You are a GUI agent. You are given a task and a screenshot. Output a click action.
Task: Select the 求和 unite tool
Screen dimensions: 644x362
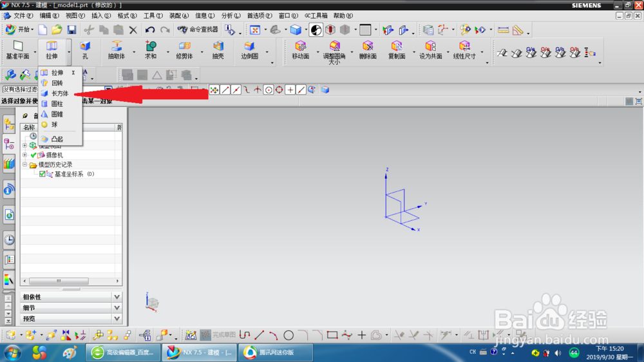tap(151, 50)
